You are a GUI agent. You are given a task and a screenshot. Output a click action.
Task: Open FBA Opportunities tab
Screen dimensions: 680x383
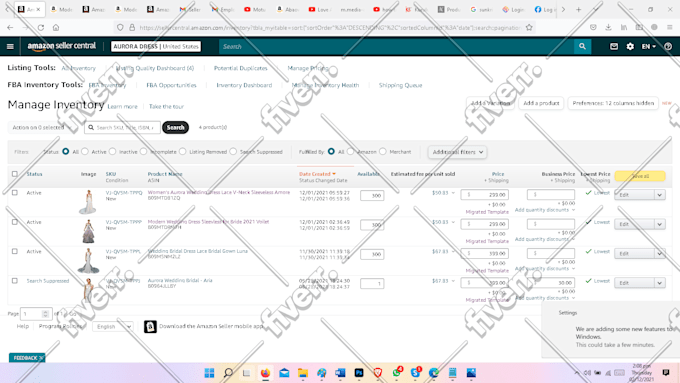point(171,85)
